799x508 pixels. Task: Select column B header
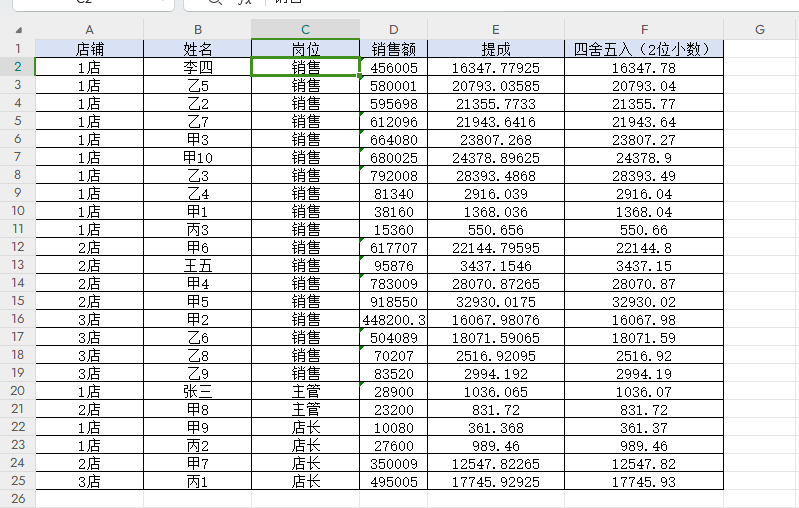pyautogui.click(x=198, y=30)
